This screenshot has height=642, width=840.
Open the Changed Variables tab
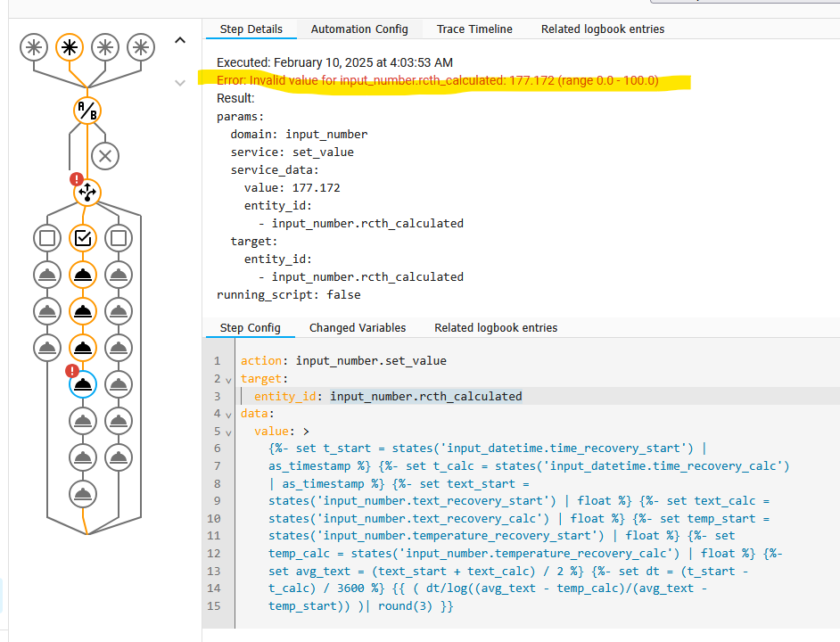[358, 328]
